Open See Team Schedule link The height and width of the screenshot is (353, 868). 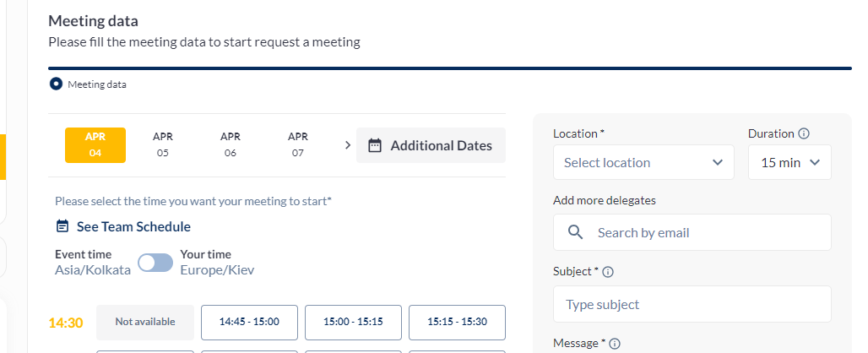coord(133,226)
